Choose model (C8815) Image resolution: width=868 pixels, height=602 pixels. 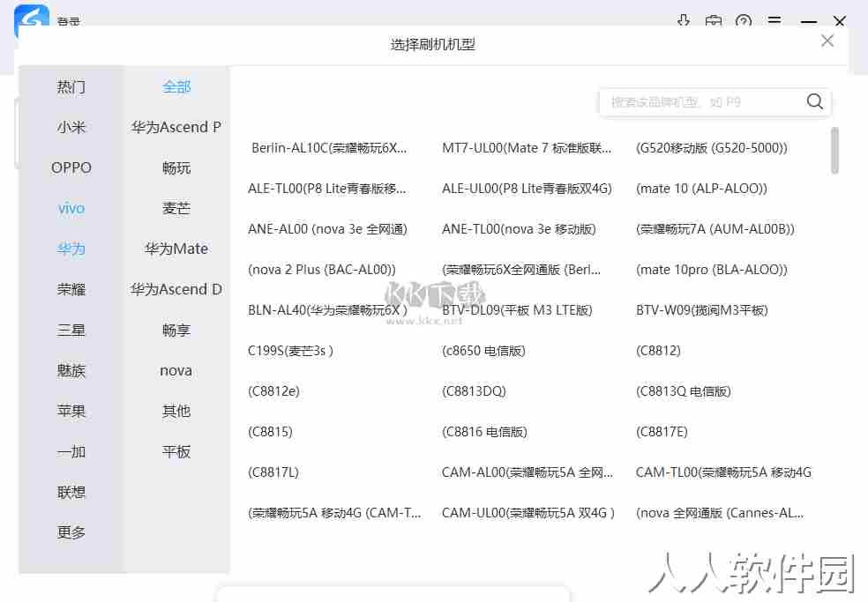point(270,432)
